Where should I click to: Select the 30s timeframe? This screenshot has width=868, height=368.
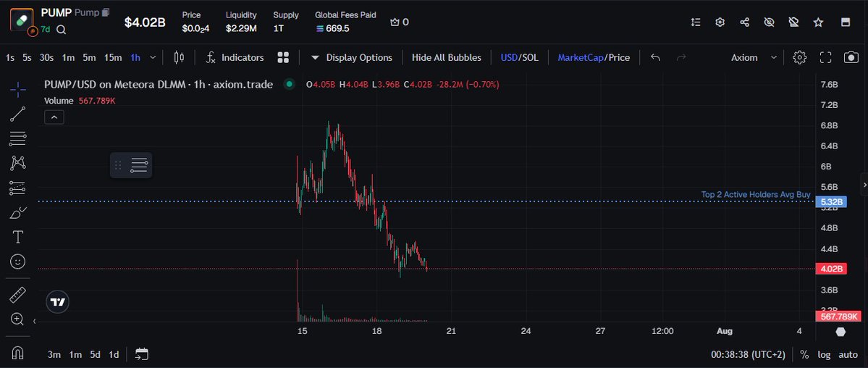tap(46, 57)
